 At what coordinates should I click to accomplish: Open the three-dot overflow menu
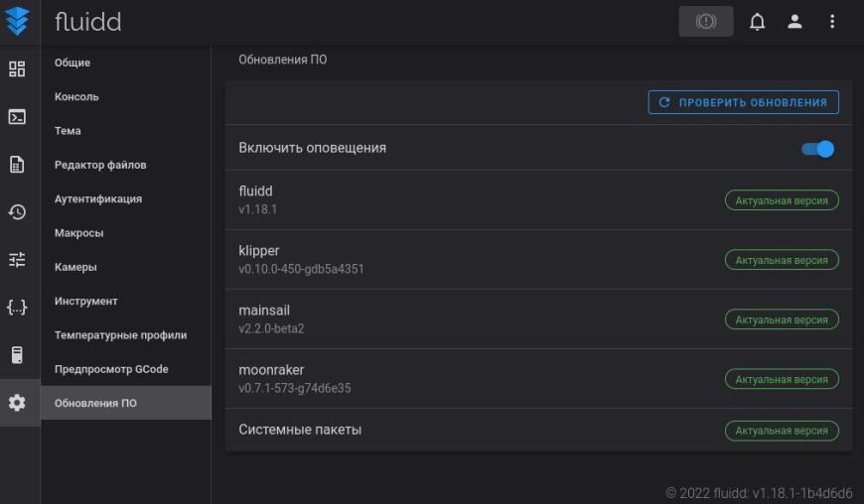(832, 22)
